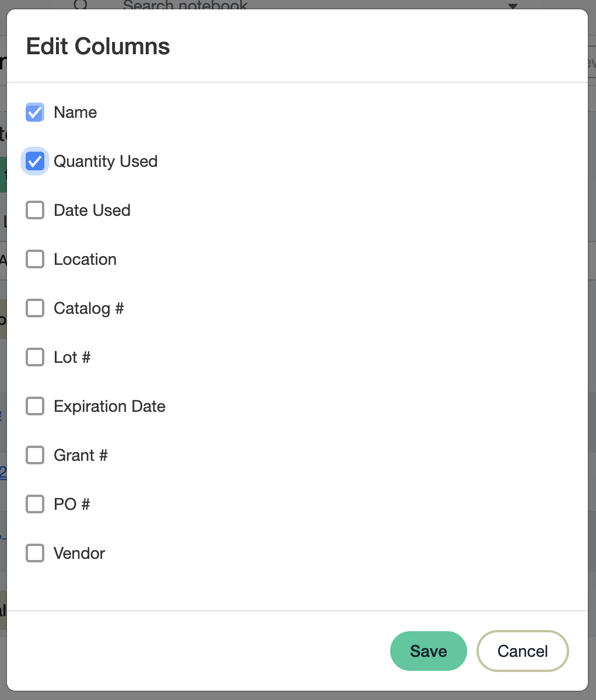The width and height of the screenshot is (596, 700).
Task: Enable the Grant # column checkbox
Action: coord(35,456)
